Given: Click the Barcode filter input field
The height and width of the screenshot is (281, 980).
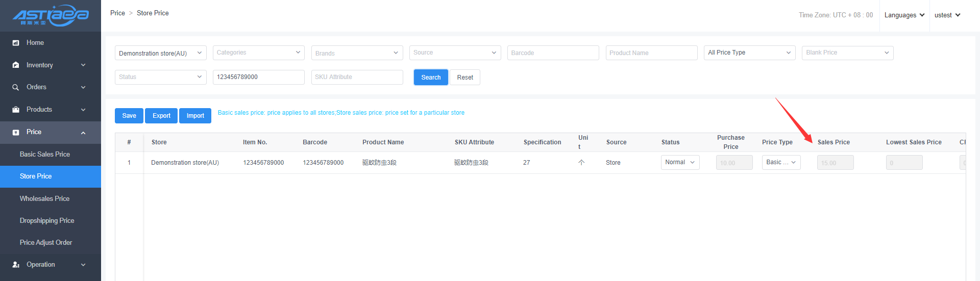Looking at the screenshot, I should pyautogui.click(x=553, y=53).
